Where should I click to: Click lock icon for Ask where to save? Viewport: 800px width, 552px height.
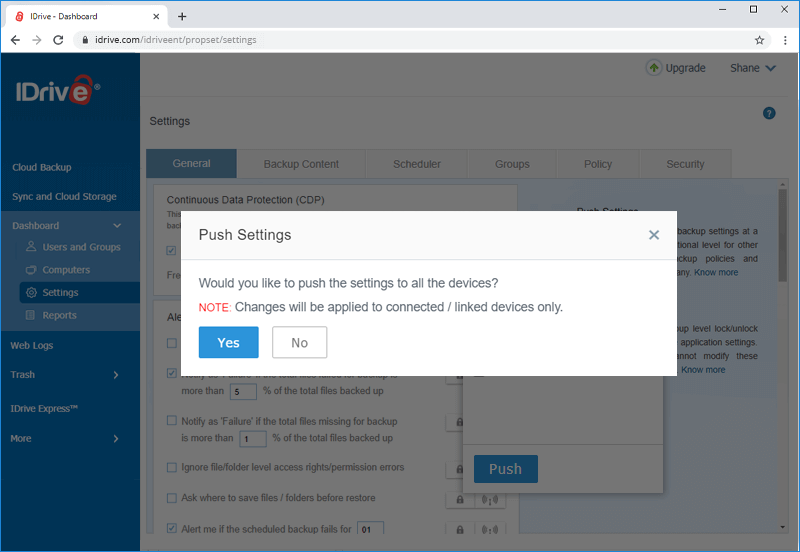[460, 500]
